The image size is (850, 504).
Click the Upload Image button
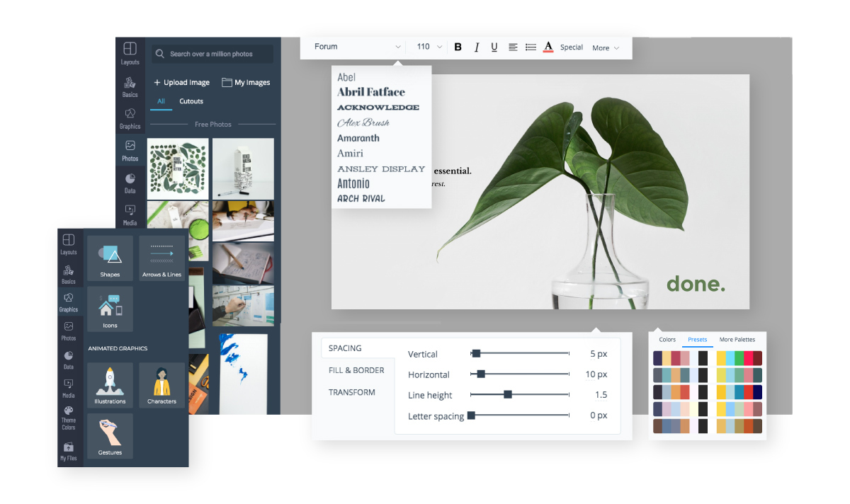coord(181,82)
